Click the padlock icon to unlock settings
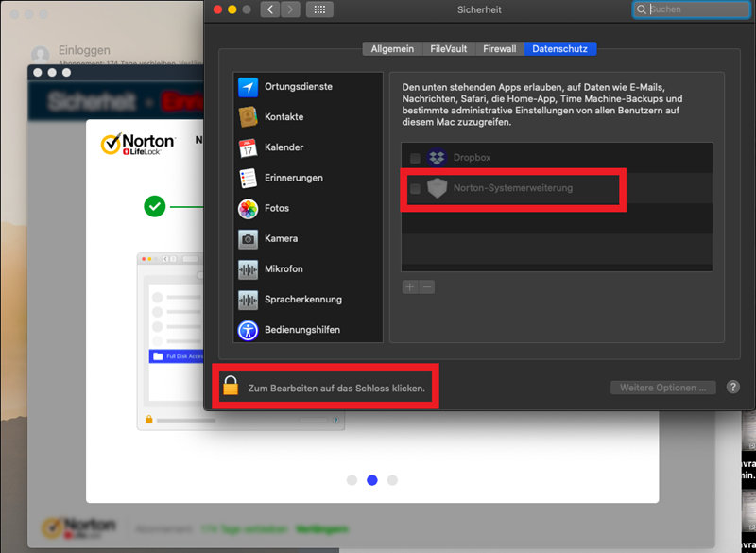Viewport: 756px width, 553px height. coord(231,386)
